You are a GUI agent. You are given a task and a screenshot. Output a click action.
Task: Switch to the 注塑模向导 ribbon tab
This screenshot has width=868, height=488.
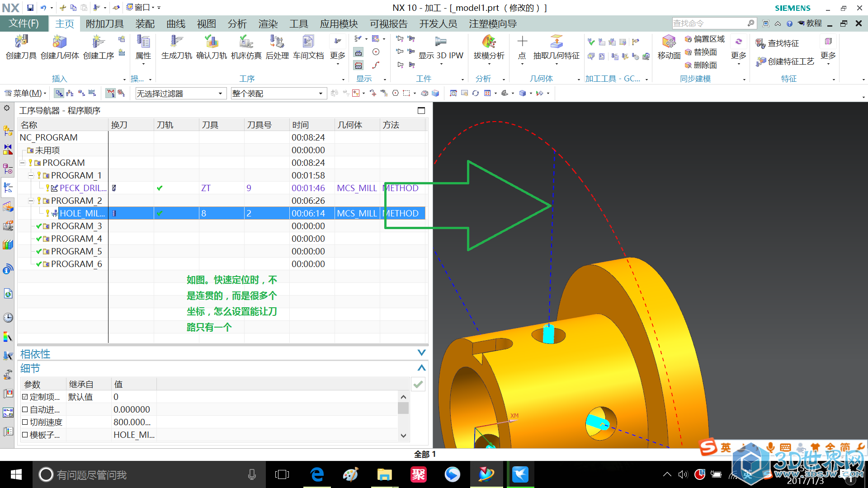coord(493,23)
